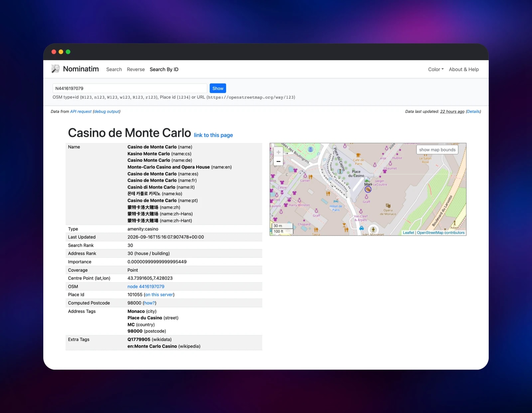This screenshot has width=532, height=413.
Task: Click the blue Show button
Action: pyautogui.click(x=218, y=88)
